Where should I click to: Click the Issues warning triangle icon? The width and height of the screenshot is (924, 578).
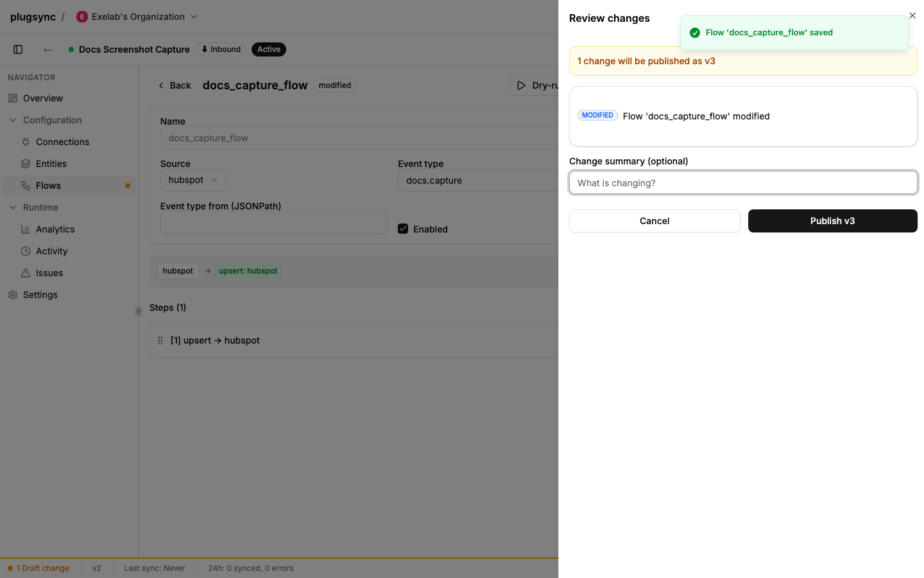(26, 273)
